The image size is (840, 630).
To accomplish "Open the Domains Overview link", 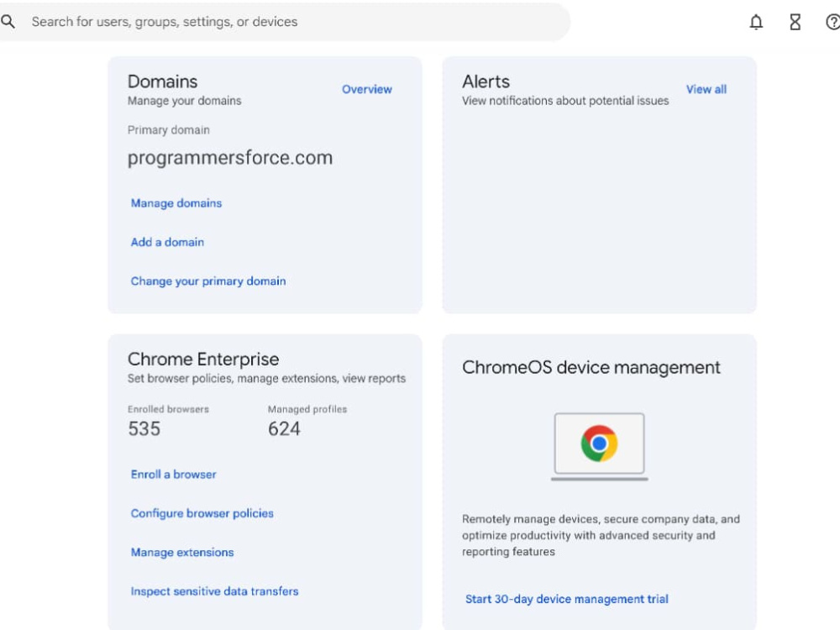I will [x=367, y=90].
